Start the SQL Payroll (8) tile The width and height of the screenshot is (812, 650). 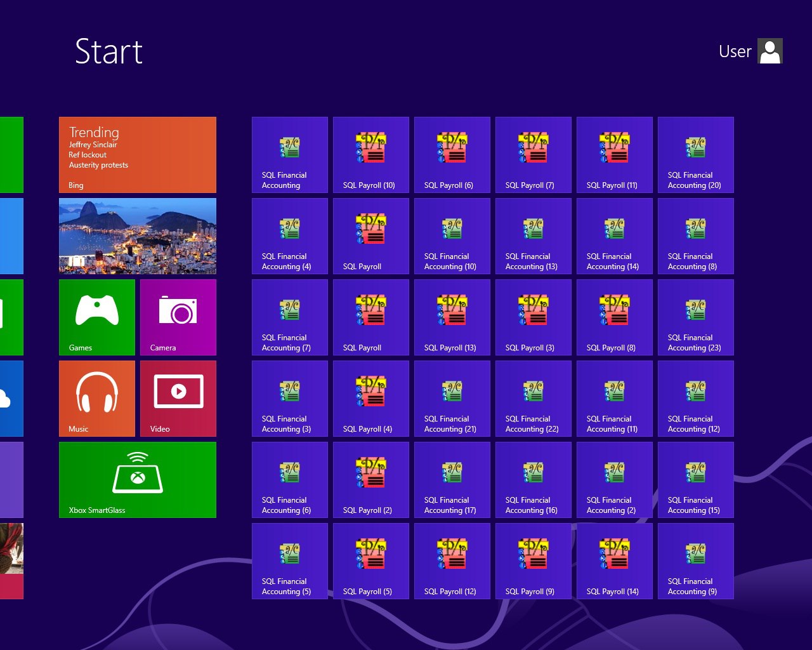tap(615, 317)
